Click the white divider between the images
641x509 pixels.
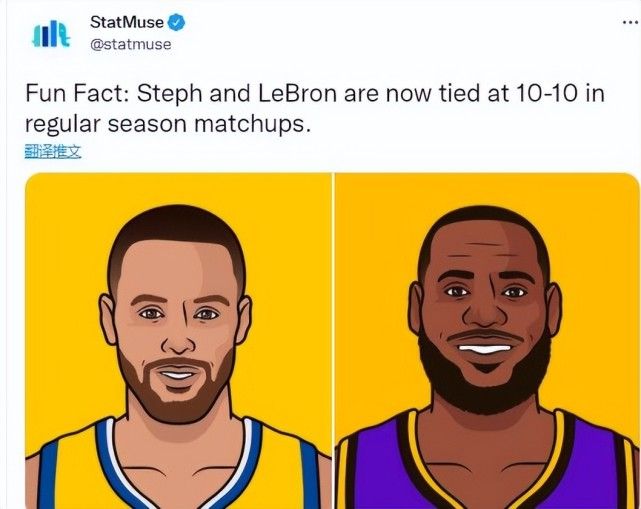point(334,341)
